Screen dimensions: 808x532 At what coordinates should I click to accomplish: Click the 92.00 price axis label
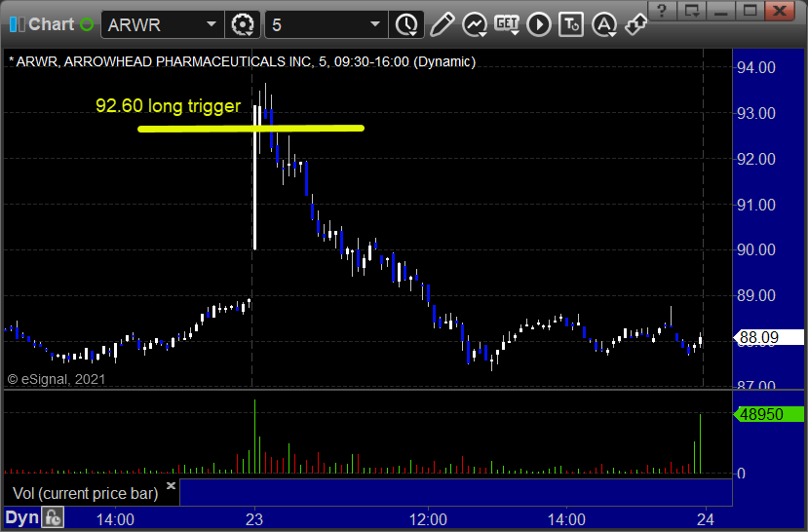point(756,159)
